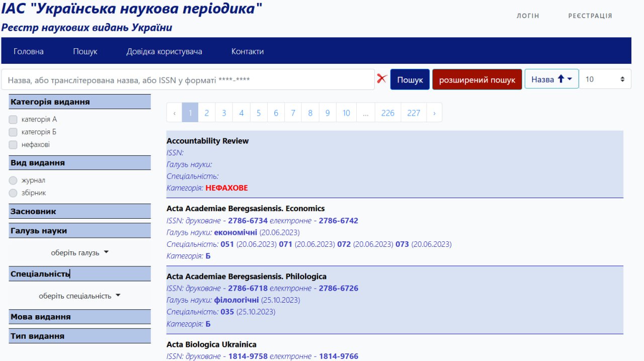Select the "журнал" radio button
The width and height of the screenshot is (644, 361).
(13, 180)
